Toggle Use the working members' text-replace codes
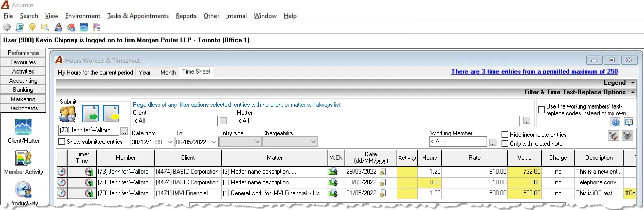 pos(541,110)
